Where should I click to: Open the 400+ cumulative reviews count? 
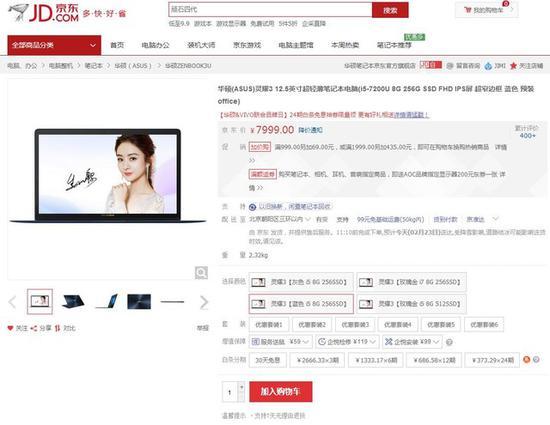pyautogui.click(x=528, y=136)
